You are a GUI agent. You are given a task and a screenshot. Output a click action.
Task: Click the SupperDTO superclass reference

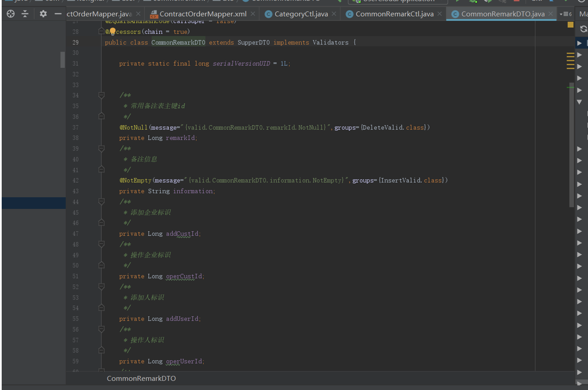click(253, 42)
